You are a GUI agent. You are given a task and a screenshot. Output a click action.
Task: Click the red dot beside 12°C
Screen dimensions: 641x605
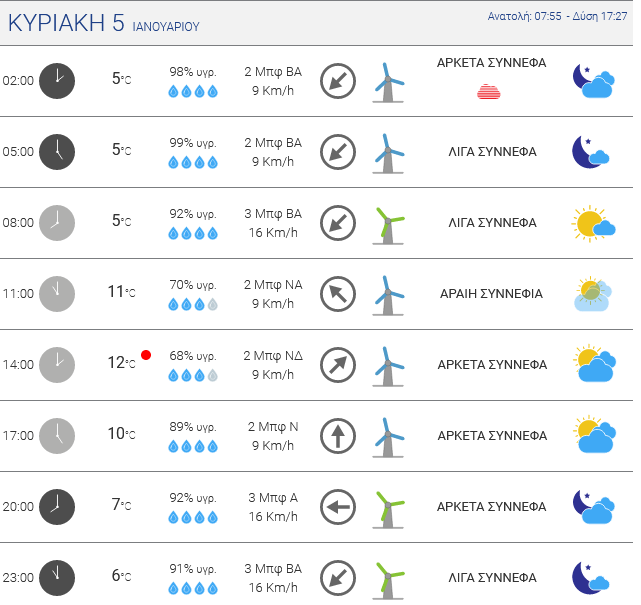(x=146, y=355)
